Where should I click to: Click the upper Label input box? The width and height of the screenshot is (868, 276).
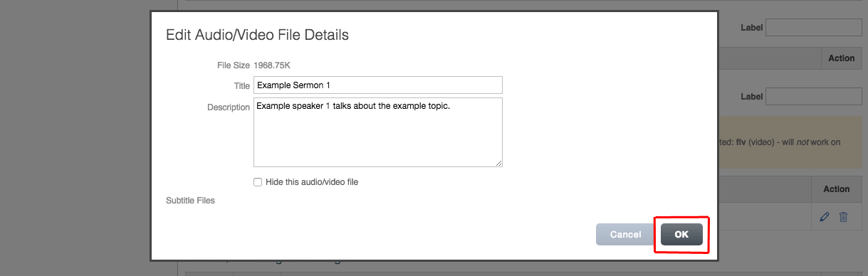coord(814,28)
